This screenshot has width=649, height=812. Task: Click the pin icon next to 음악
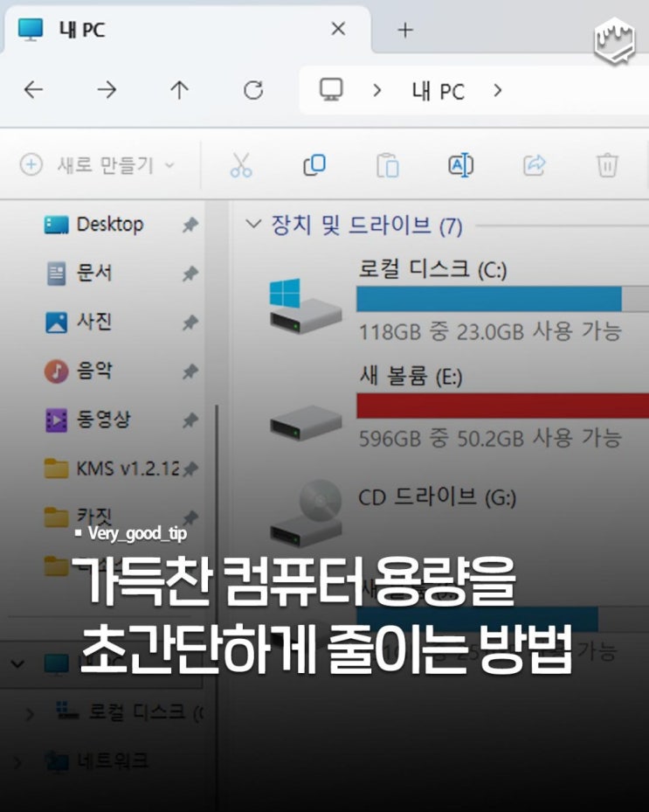[x=190, y=371]
